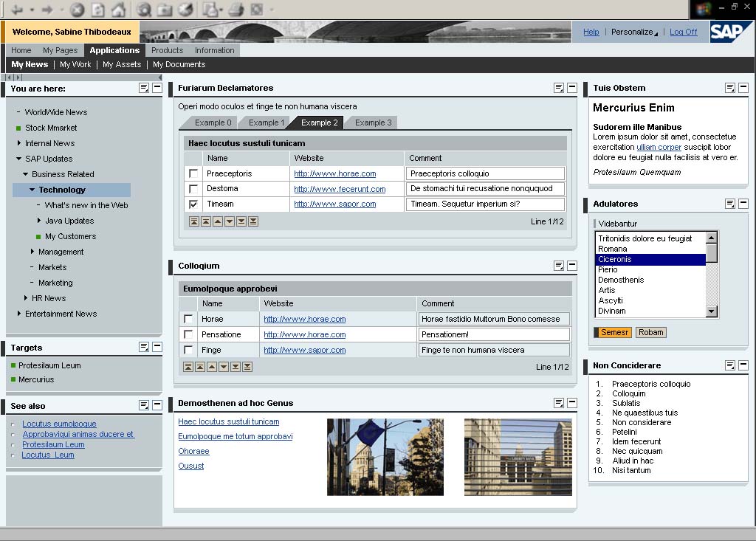Click the stop button in browser toolbar
The image size is (756, 541).
coord(77,10)
